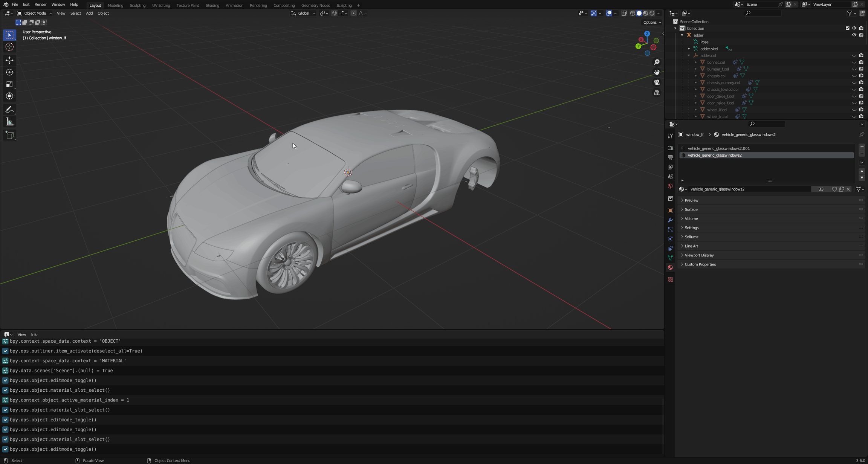Toggle camera view in the viewport

(657, 82)
